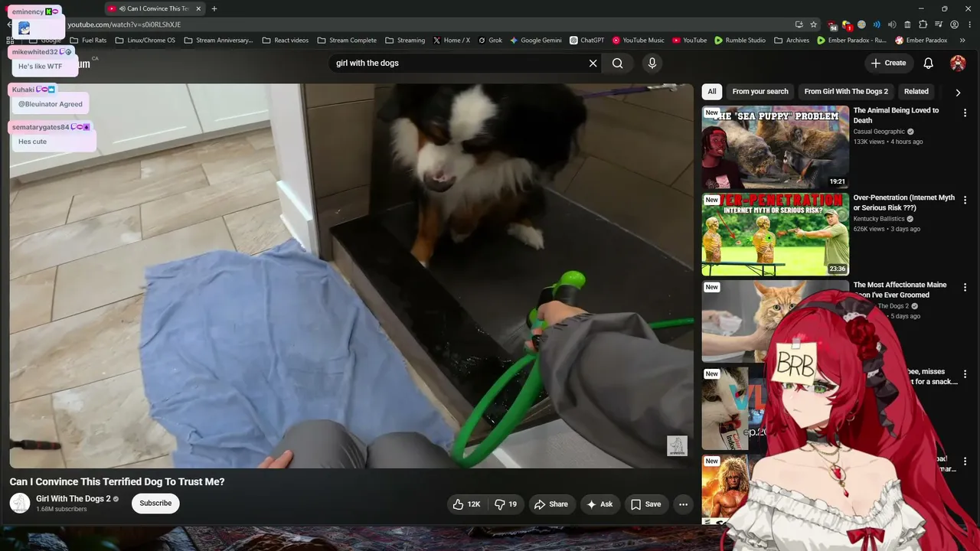Open the media controls icon in toolbar

coord(939,24)
